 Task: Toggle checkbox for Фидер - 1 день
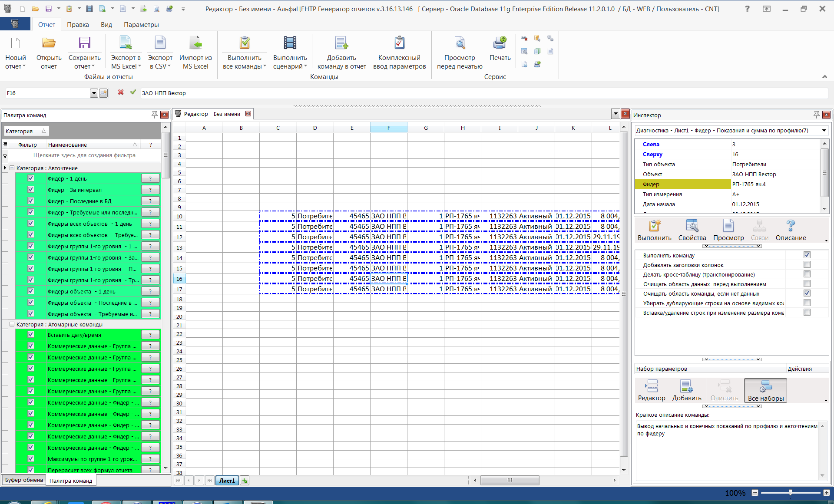(x=31, y=178)
